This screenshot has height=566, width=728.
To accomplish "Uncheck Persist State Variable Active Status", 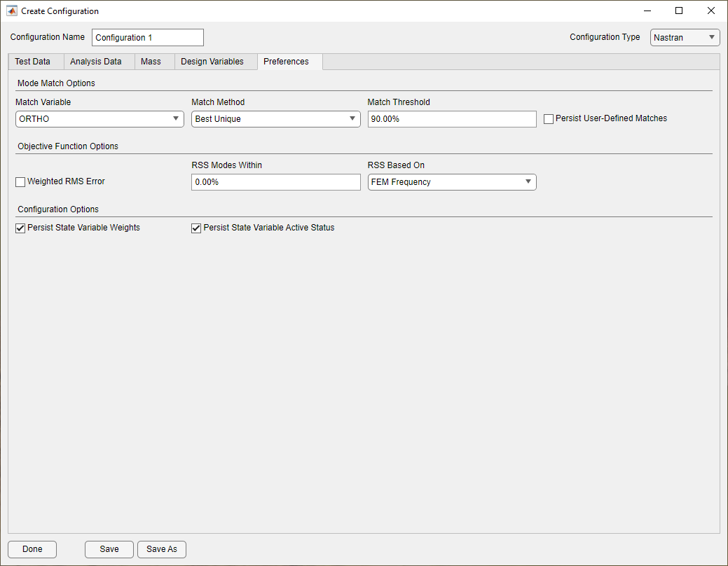I will click(196, 228).
